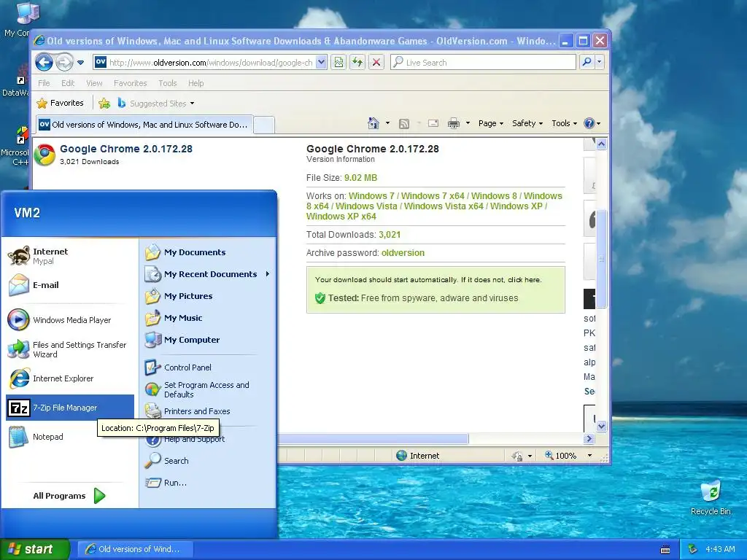The height and width of the screenshot is (560, 747).
Task: Click the RSS Feeds icon
Action: [x=404, y=123]
